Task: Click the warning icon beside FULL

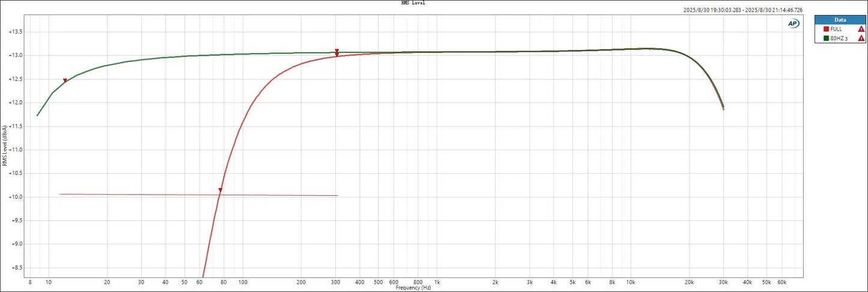Action: coord(861,29)
